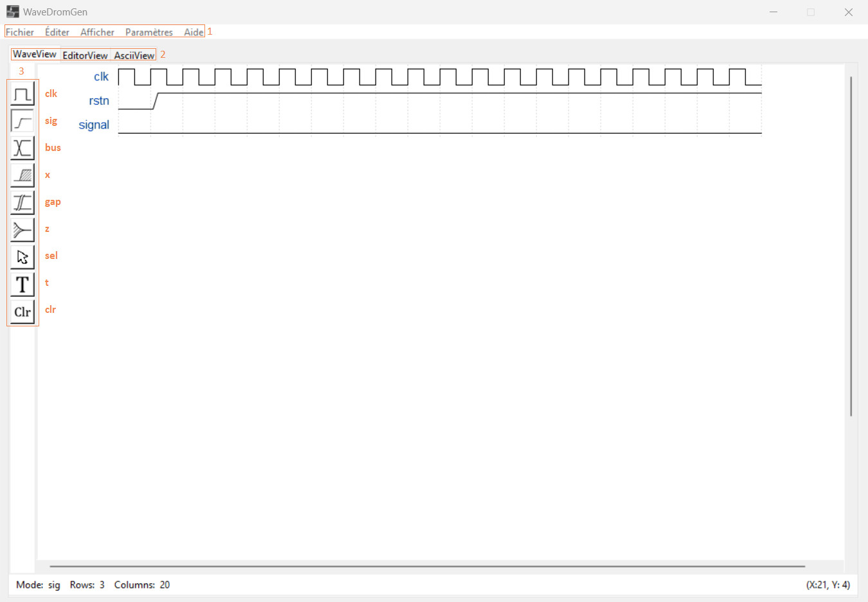Screen dimensions: 868x602
Task: Close the WaveDromGen window
Action: coord(849,12)
